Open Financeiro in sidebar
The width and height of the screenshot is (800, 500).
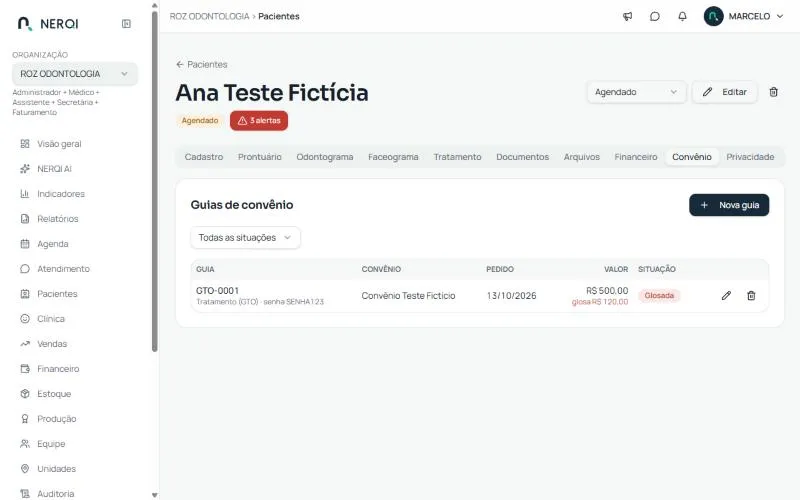[49, 369]
